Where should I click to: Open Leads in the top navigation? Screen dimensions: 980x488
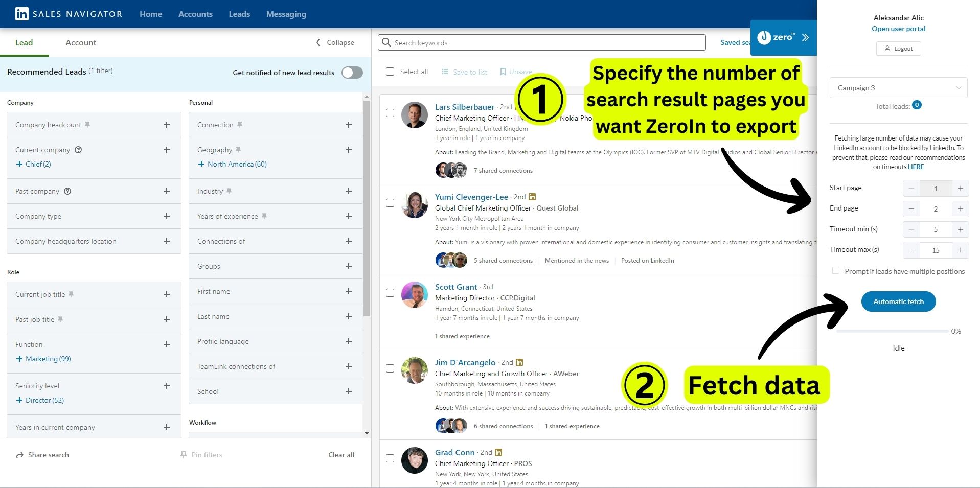(239, 14)
